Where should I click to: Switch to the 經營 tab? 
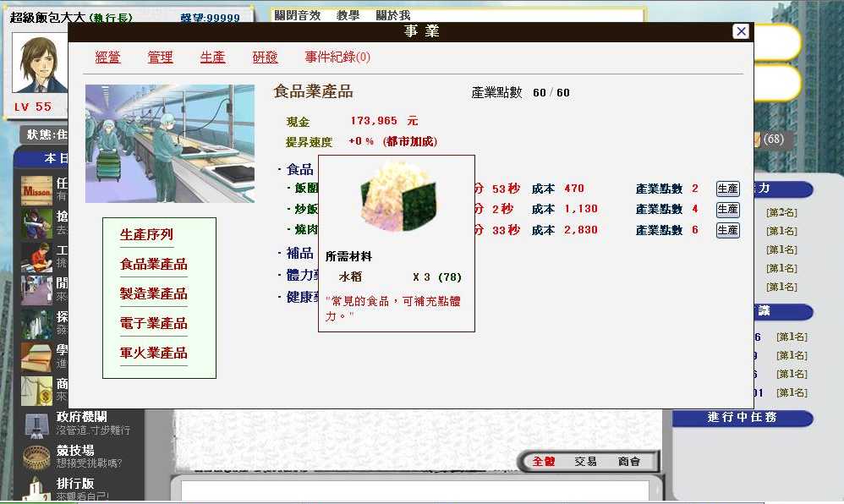108,58
